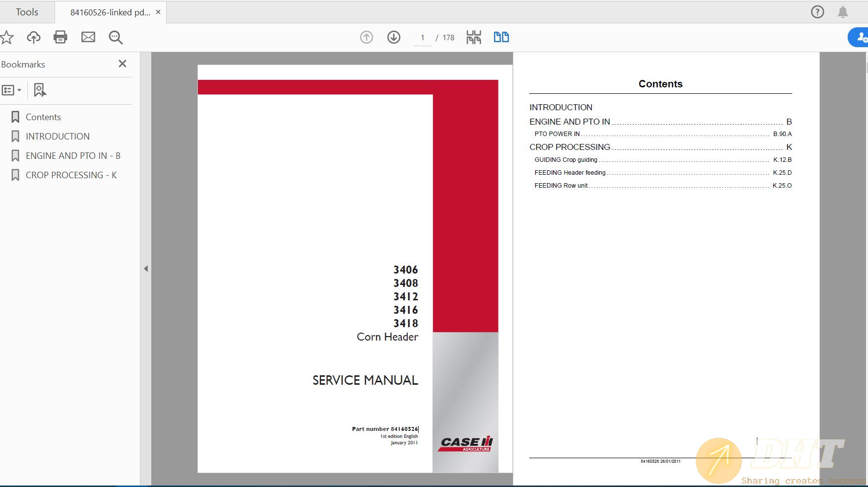
Task: Open the CROP PROCESSING - K bookmark
Action: pos(70,175)
